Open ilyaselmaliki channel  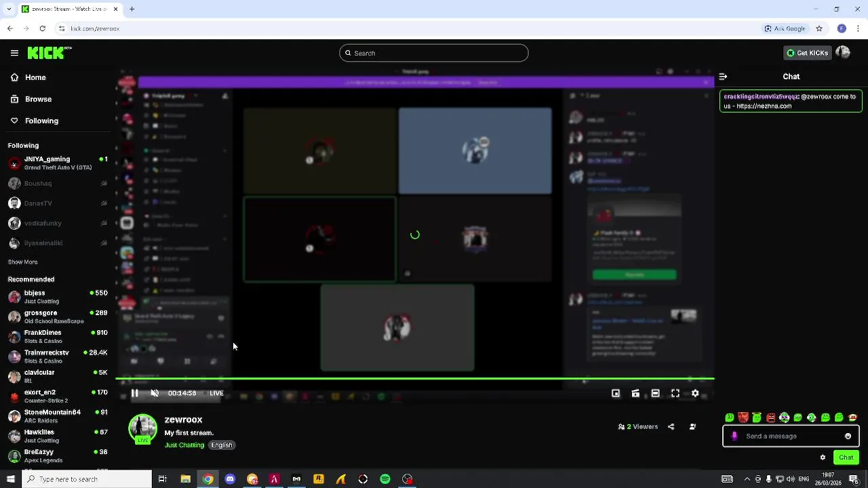pos(58,243)
